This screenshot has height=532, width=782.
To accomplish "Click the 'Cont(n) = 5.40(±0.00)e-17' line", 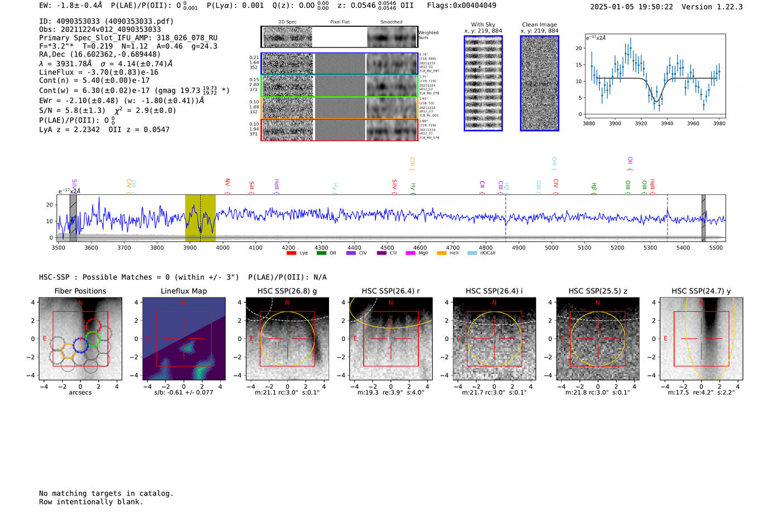I will (94, 80).
